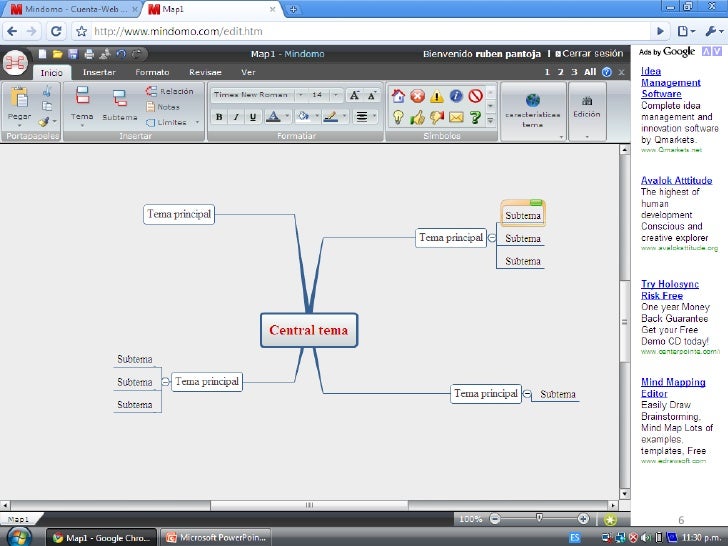Adjust the zoom slider handle
The height and width of the screenshot is (546, 728).
click(x=540, y=518)
